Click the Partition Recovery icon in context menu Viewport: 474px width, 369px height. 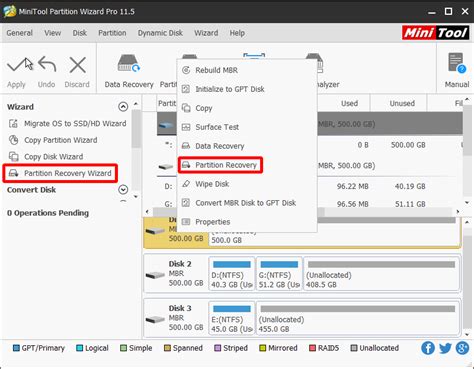(186, 165)
